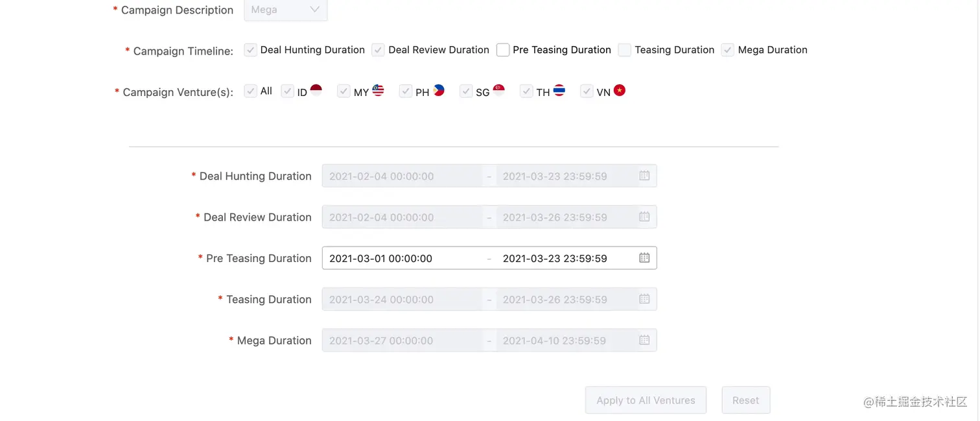Open calendar icon in Pre Teasing Duration

click(x=644, y=258)
